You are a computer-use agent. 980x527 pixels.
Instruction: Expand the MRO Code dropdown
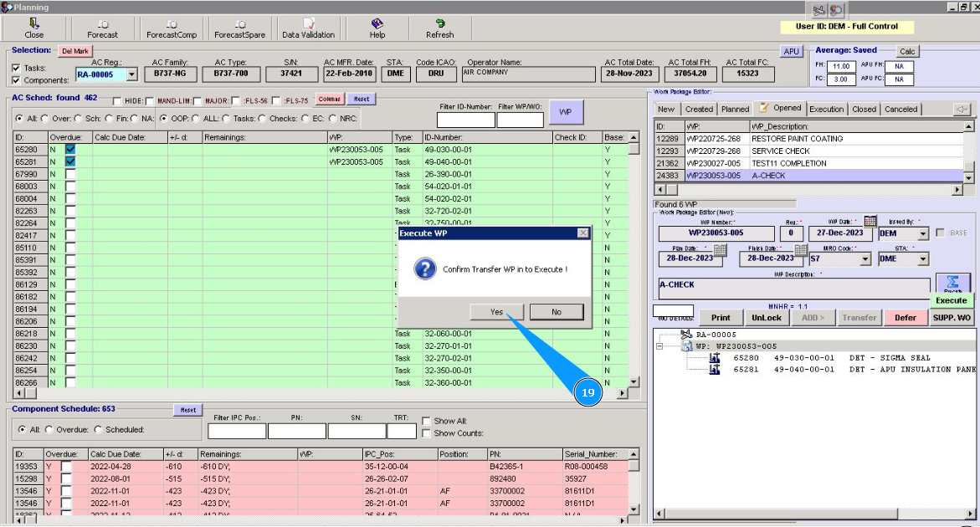click(865, 259)
